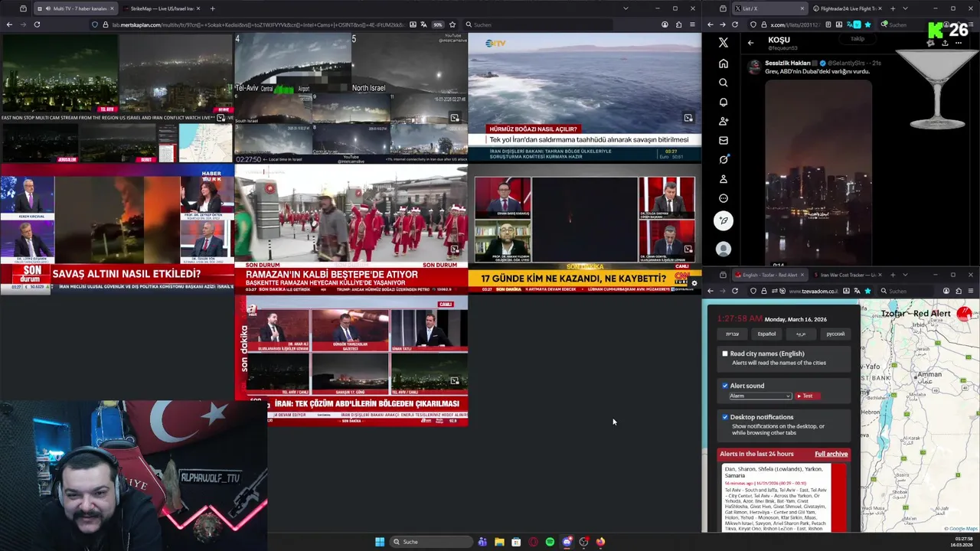Open tab list dropdown in the X browser window
Viewport: 980px width, 551px height.
[905, 8]
